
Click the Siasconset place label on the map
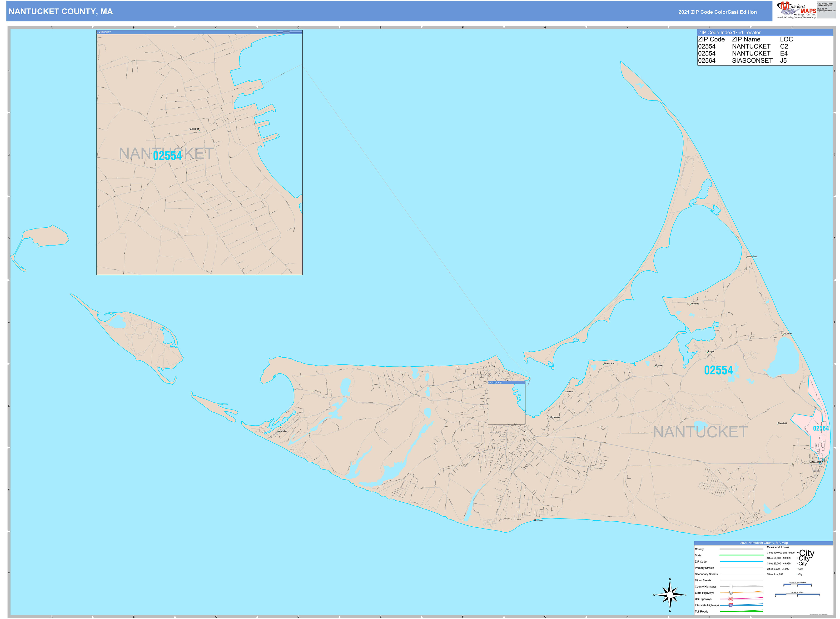pos(815,462)
